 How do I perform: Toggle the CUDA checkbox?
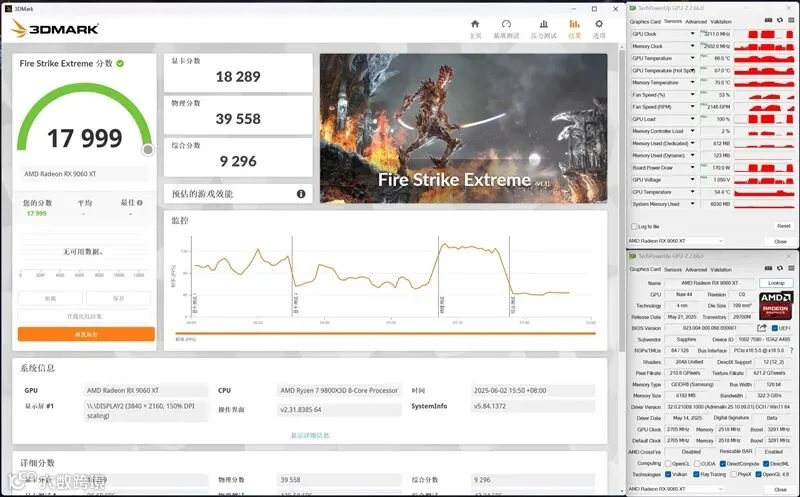(697, 464)
